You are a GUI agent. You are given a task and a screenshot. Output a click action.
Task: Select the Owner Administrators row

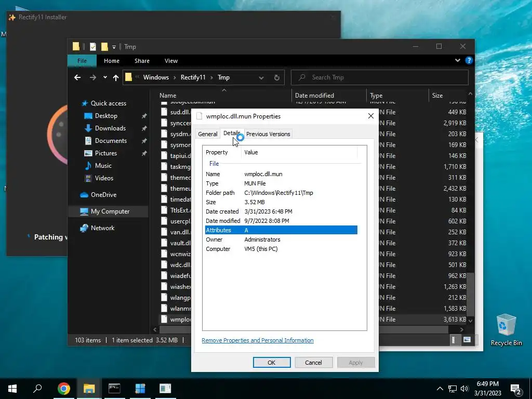[x=281, y=240]
